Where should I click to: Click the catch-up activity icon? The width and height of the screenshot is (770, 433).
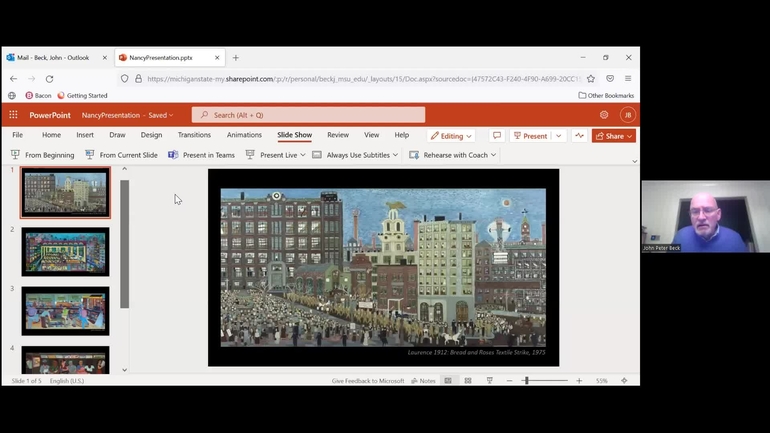click(579, 136)
